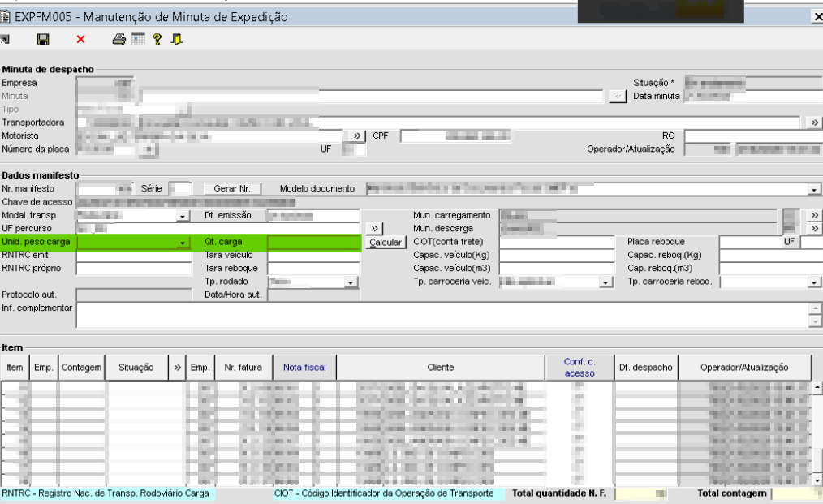Click Contagem column header
Image resolution: width=823 pixels, height=504 pixels.
tap(81, 368)
